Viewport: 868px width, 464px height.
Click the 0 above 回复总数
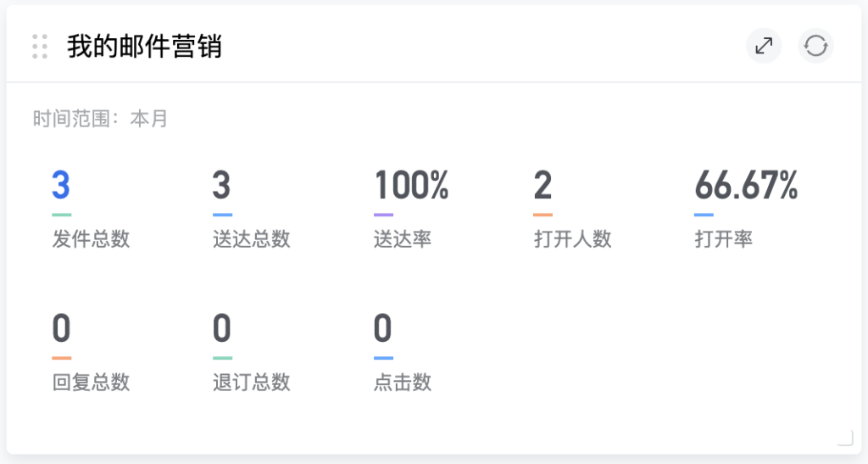61,328
